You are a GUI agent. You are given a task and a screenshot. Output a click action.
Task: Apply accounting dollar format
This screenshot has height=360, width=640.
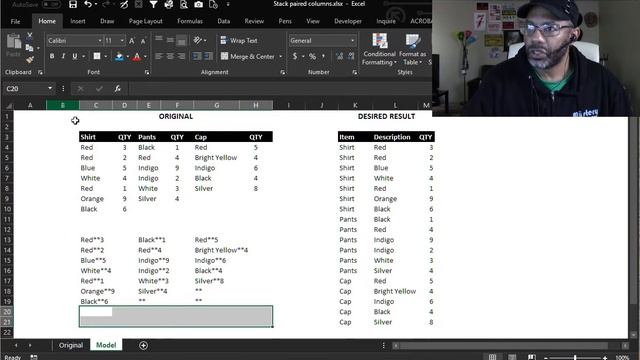295,56
